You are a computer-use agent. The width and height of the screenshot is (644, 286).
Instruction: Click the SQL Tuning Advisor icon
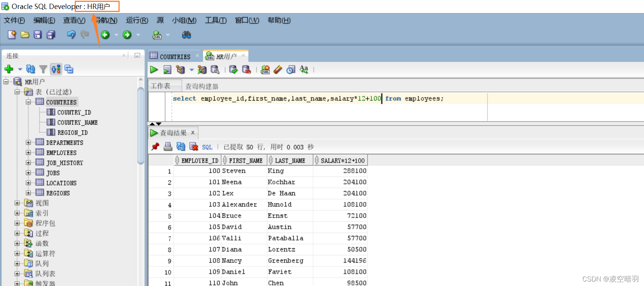pyautogui.click(x=215, y=70)
